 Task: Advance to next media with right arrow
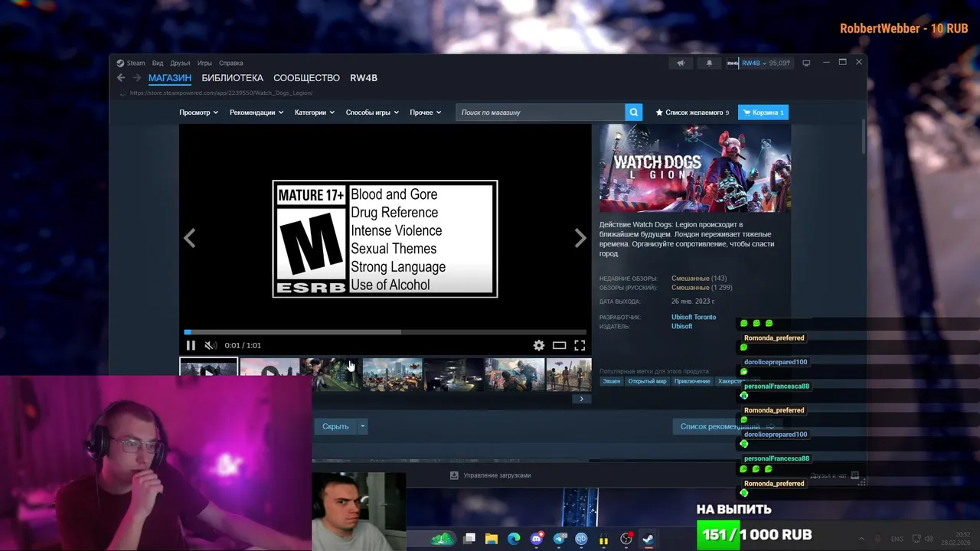point(580,238)
